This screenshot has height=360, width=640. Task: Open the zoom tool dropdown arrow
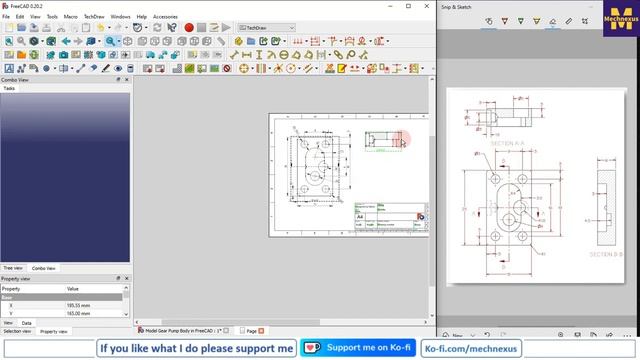coord(118,41)
